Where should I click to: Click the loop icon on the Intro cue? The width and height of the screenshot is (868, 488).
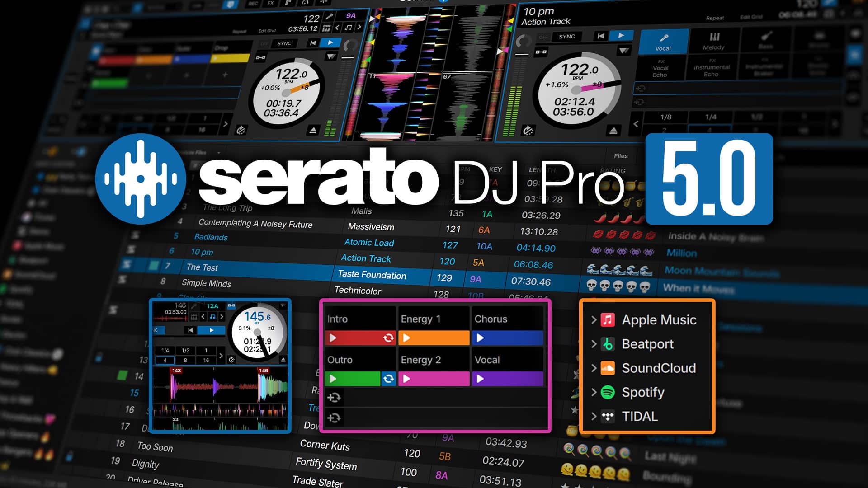(x=388, y=338)
